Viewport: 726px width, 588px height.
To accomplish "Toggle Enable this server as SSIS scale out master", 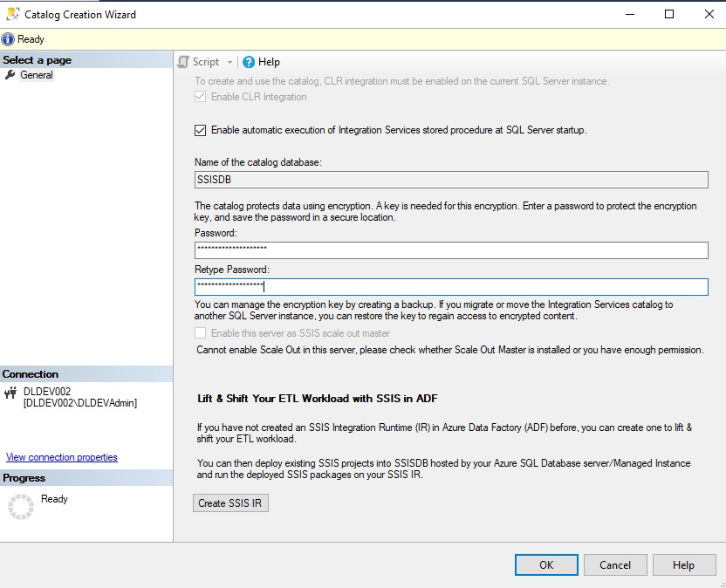I will [x=200, y=333].
